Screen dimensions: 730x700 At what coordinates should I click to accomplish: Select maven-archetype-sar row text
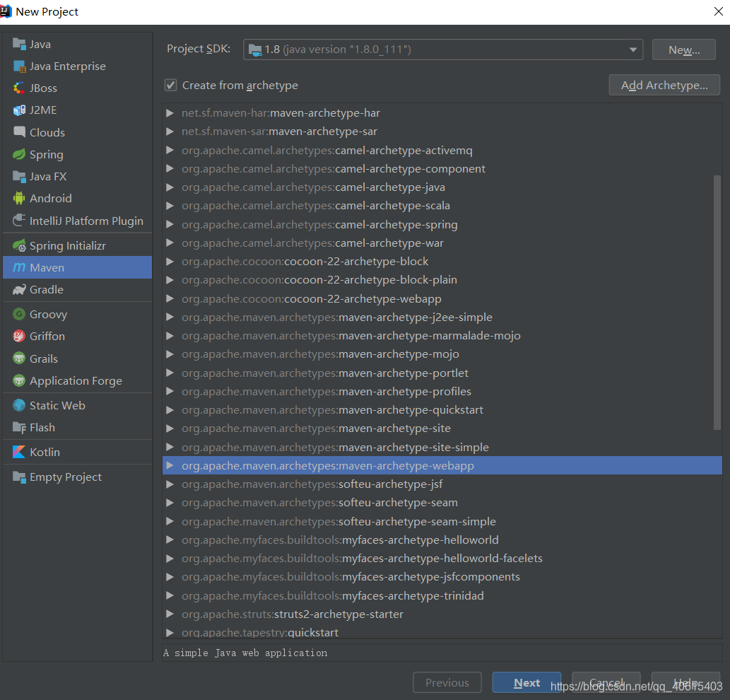(279, 132)
